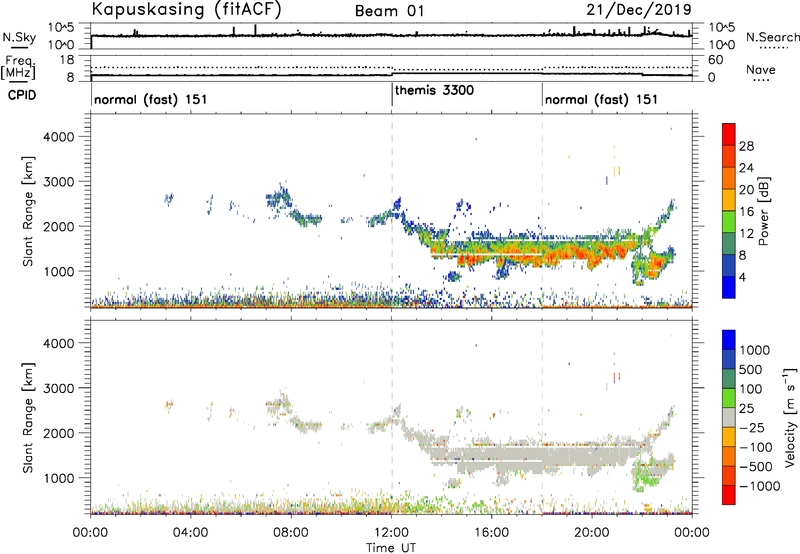Viewport: 800px width, 554px height.
Task: Click the 'Velocity [m s-1]' colorbar label
Action: (x=790, y=417)
